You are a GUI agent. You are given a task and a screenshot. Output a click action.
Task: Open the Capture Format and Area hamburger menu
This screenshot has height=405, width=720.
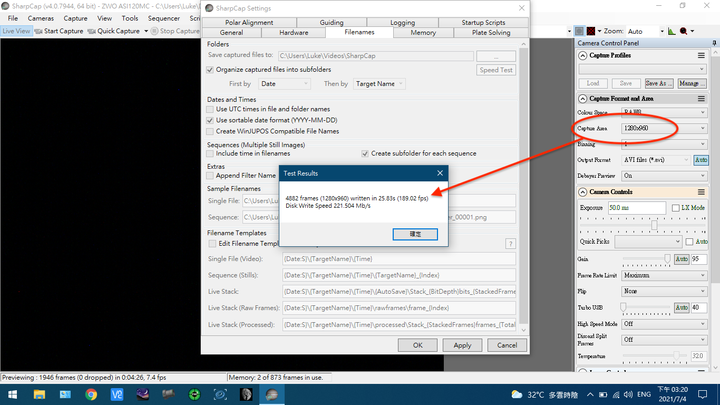pyautogui.click(x=701, y=98)
